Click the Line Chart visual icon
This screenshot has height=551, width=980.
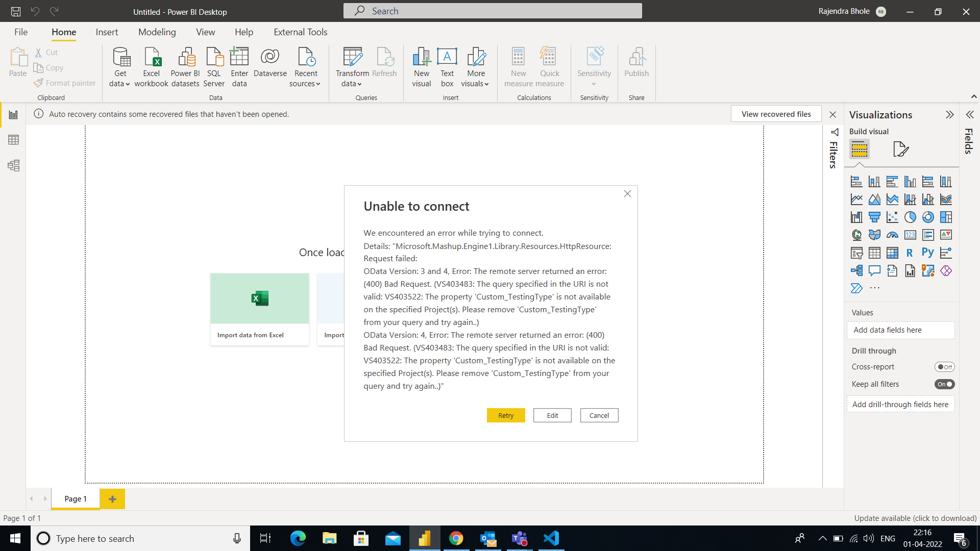(x=855, y=199)
